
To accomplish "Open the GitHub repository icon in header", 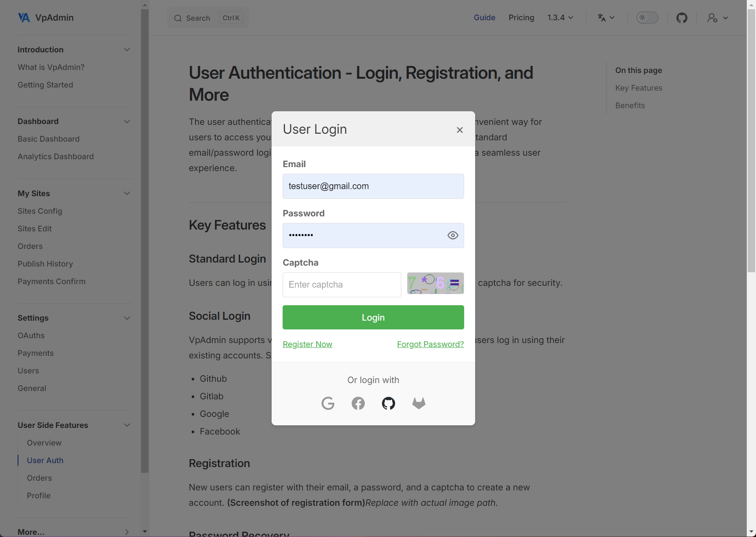I will [682, 18].
